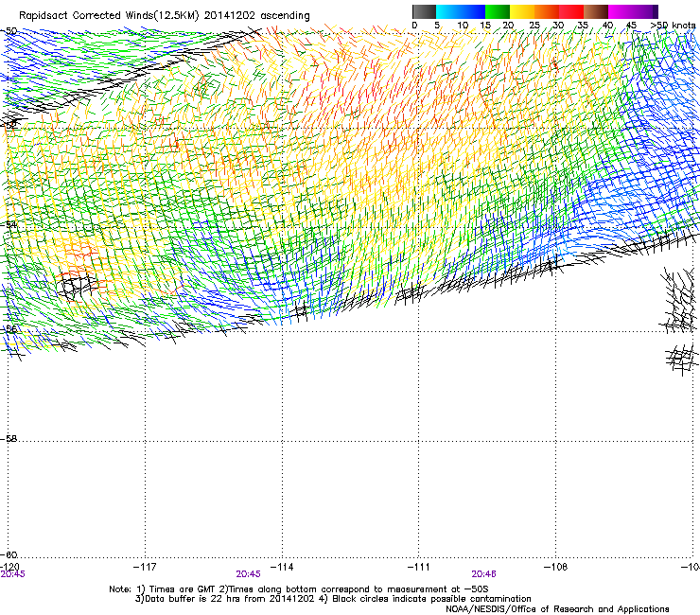Click the '-111' longitude axis label
The height and width of the screenshot is (615, 700).
[x=419, y=567]
